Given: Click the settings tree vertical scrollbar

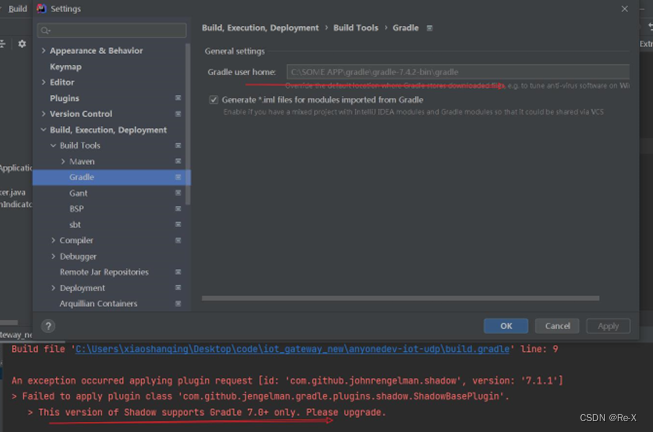Looking at the screenshot, I should tap(188, 124).
